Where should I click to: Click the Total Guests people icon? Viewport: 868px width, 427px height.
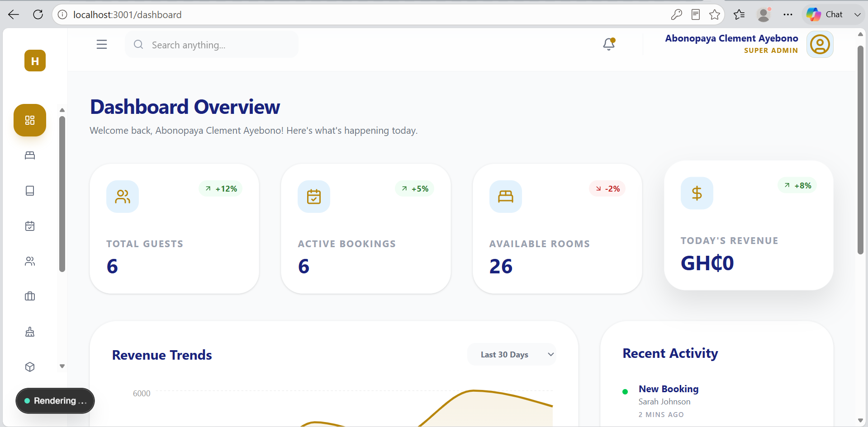point(123,197)
